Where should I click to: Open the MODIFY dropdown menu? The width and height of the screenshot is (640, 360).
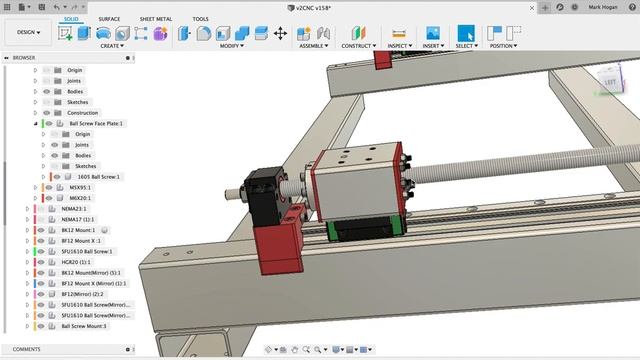231,46
